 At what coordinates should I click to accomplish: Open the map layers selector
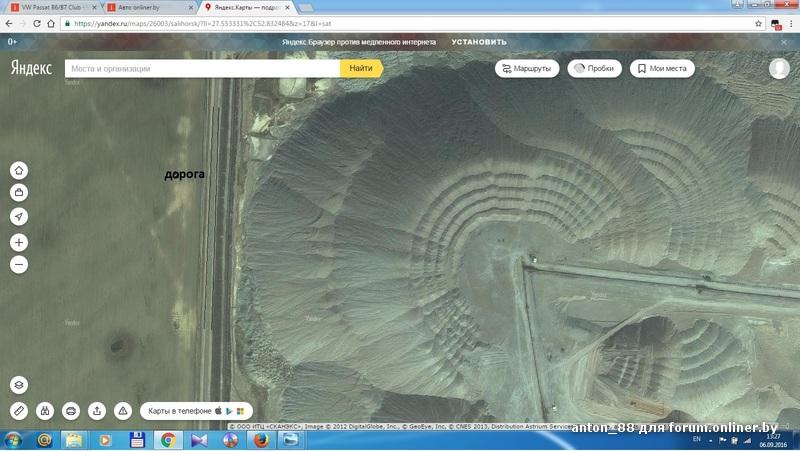(x=19, y=385)
